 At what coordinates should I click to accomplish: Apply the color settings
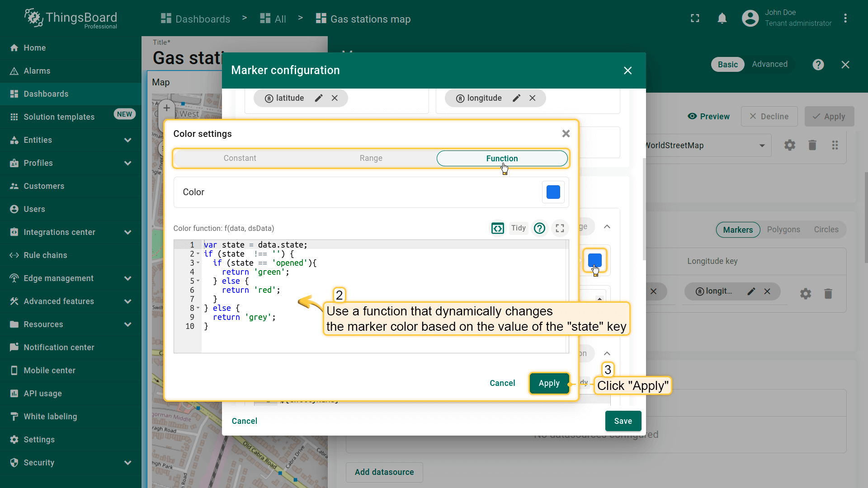click(549, 383)
